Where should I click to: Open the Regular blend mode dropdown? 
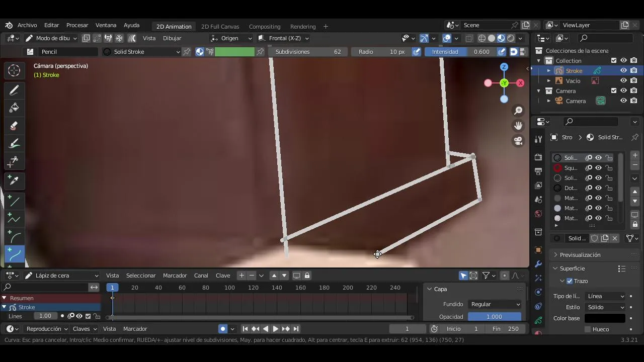[495, 304]
